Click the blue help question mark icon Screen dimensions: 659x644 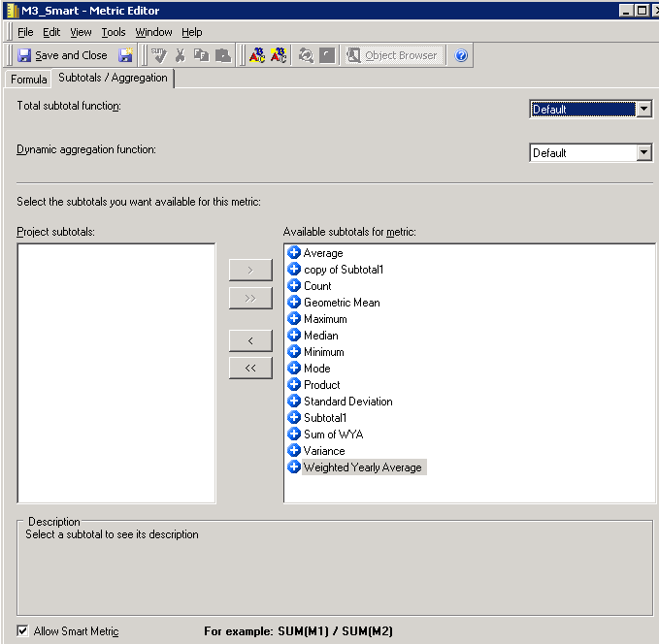(461, 55)
